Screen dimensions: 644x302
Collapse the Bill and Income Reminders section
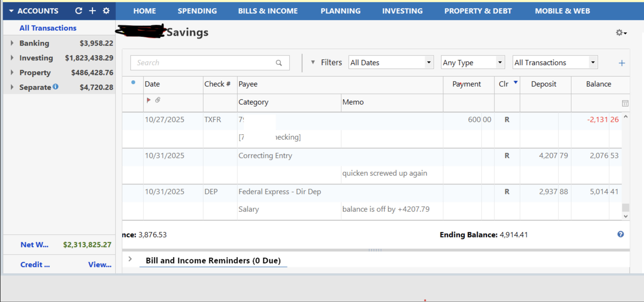click(130, 259)
